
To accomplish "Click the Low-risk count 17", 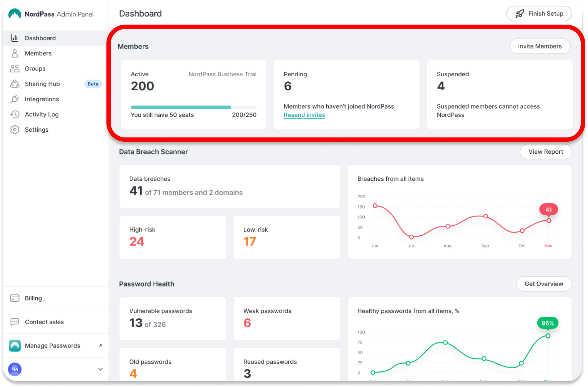I will pos(249,242).
